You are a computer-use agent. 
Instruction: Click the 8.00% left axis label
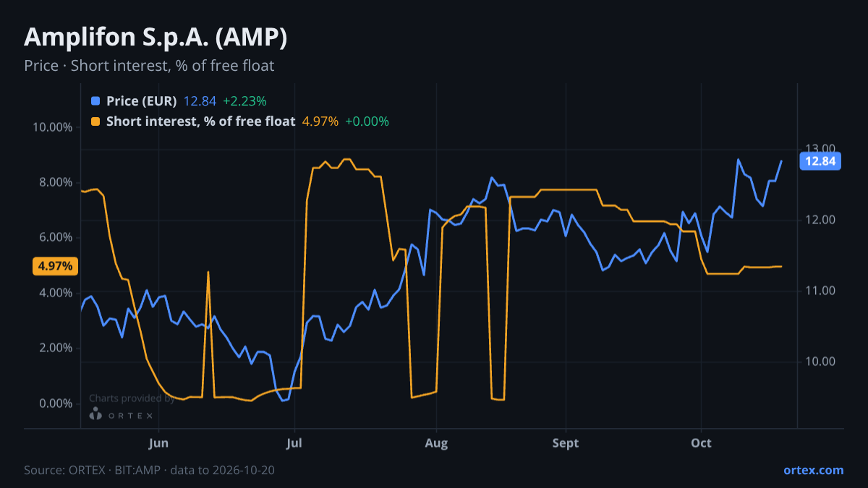coord(56,182)
